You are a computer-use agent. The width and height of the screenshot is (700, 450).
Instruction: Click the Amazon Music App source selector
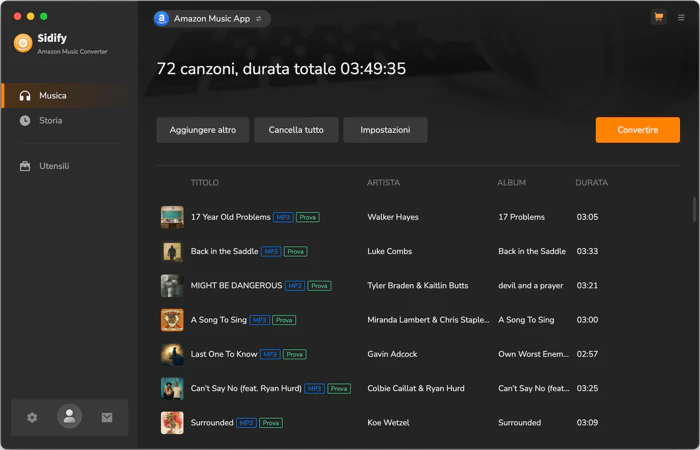(212, 19)
